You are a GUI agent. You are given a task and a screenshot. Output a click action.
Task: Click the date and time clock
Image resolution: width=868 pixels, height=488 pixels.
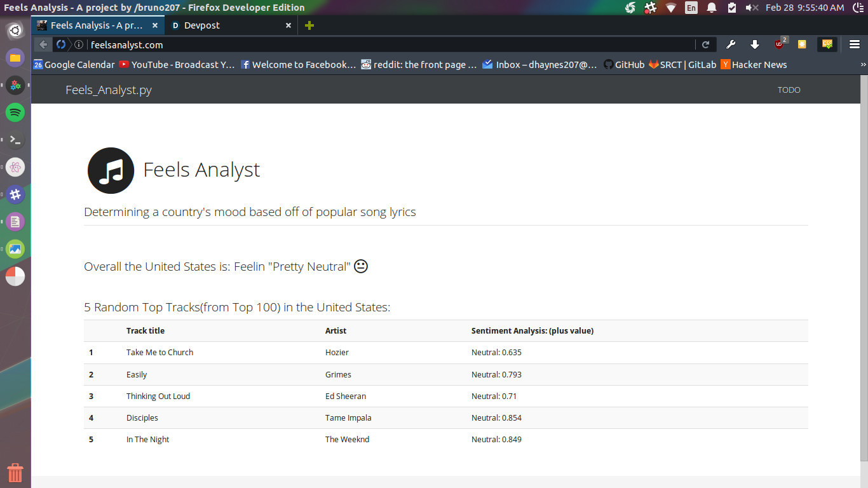coord(805,8)
